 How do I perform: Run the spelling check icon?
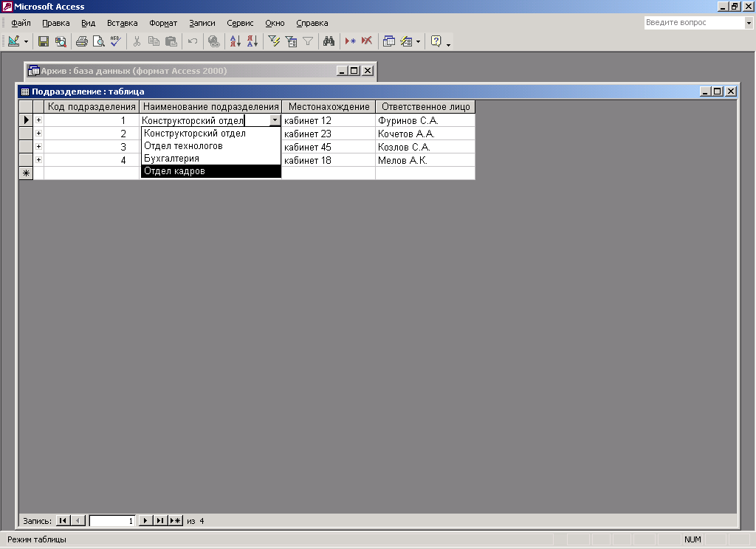(115, 41)
